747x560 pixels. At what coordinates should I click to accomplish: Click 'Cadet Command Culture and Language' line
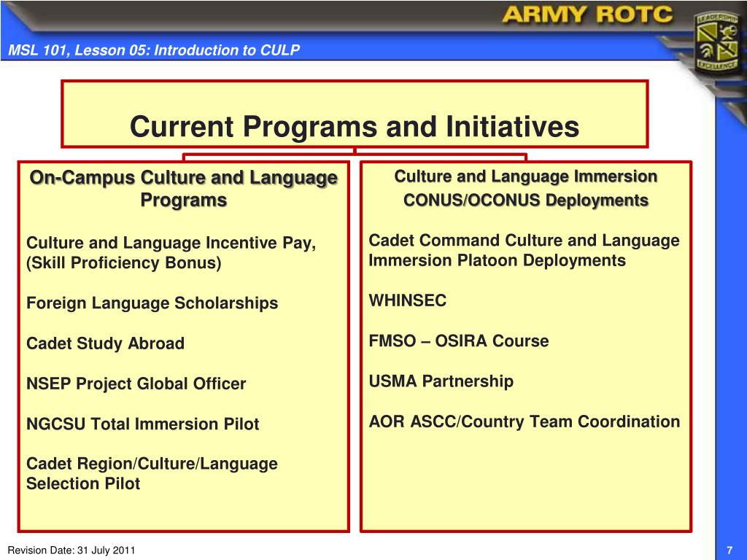[x=524, y=241]
